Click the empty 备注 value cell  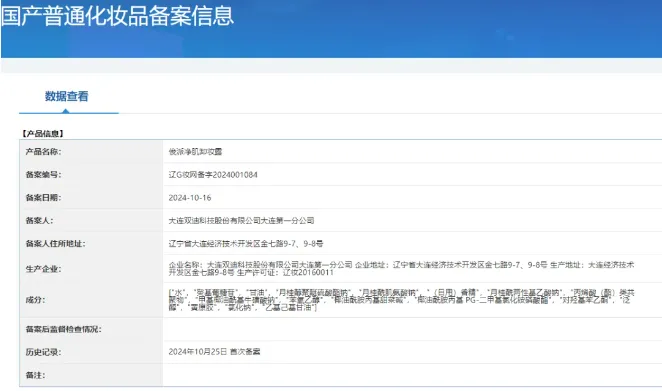pos(412,375)
